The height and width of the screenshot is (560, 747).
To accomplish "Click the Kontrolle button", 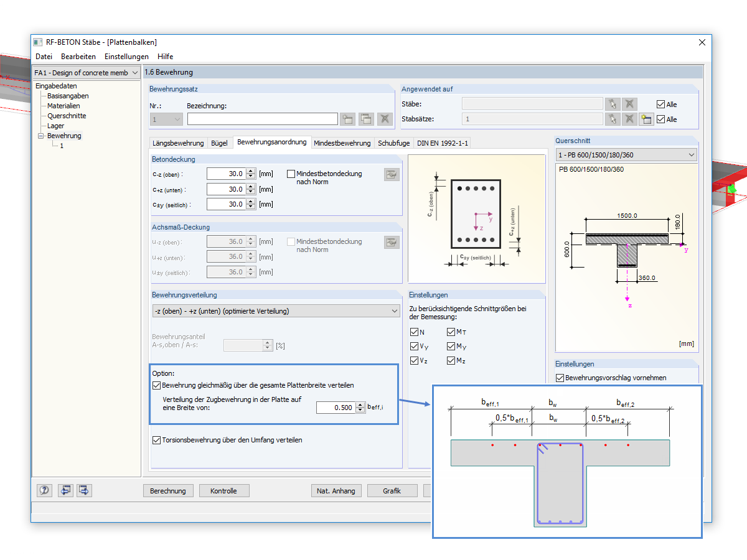I will pyautogui.click(x=223, y=491).
